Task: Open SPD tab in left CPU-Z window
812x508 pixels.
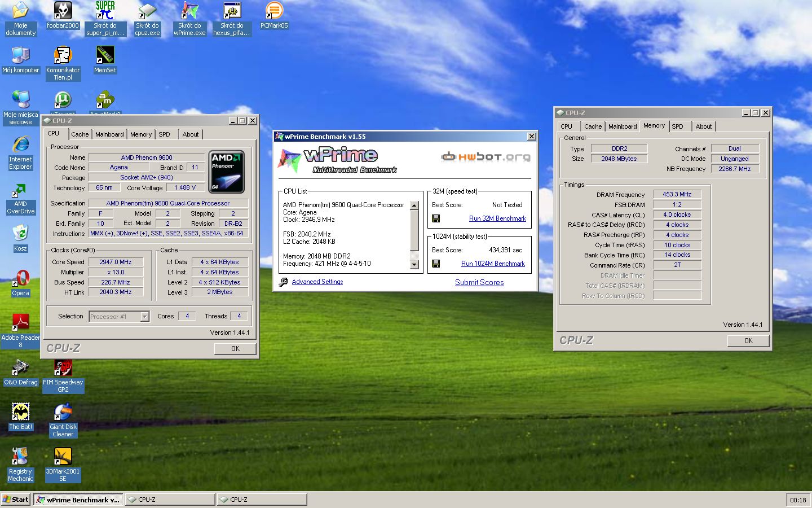Action: (x=164, y=134)
